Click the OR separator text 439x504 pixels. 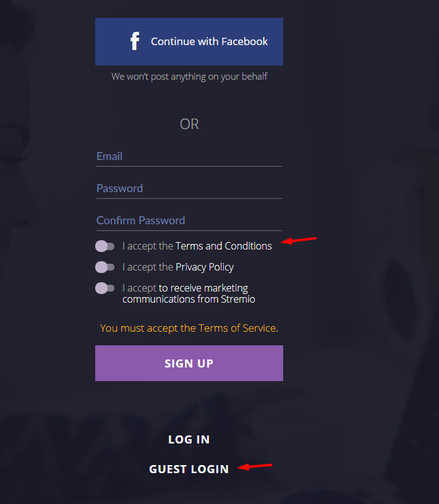[189, 124]
